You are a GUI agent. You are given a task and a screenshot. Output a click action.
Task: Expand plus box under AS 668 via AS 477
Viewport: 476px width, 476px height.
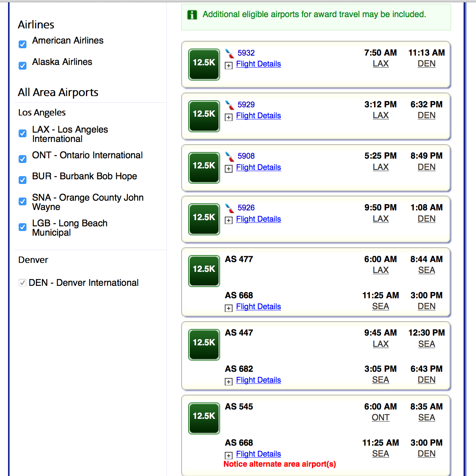point(229,308)
